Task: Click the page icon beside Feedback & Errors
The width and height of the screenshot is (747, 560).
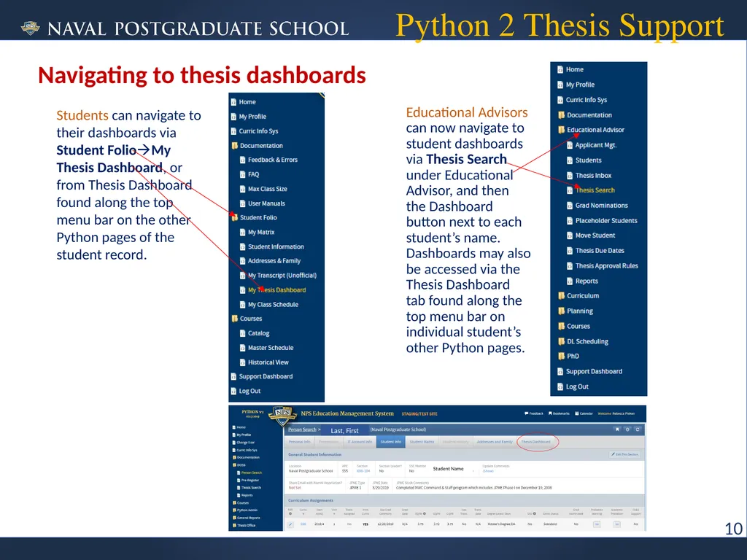Action: [x=242, y=160]
